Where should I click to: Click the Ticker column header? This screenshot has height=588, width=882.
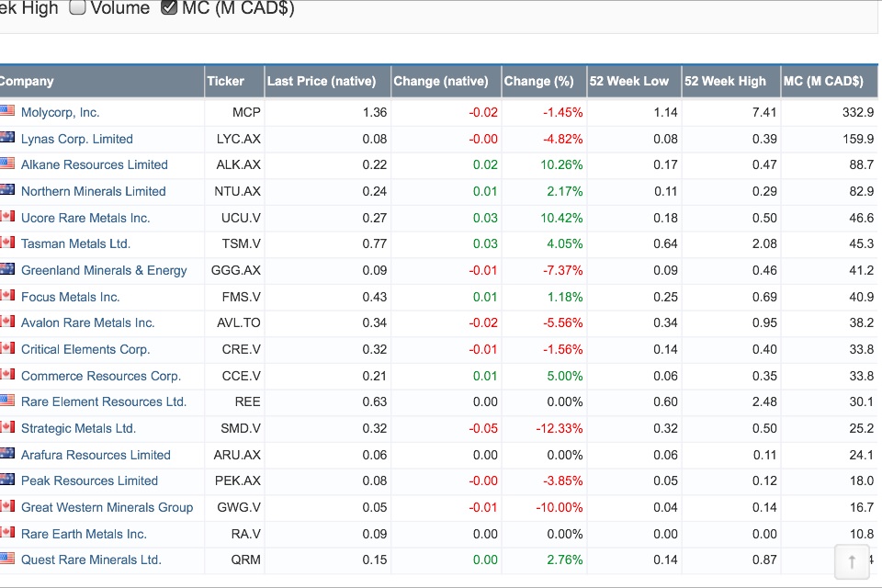226,81
